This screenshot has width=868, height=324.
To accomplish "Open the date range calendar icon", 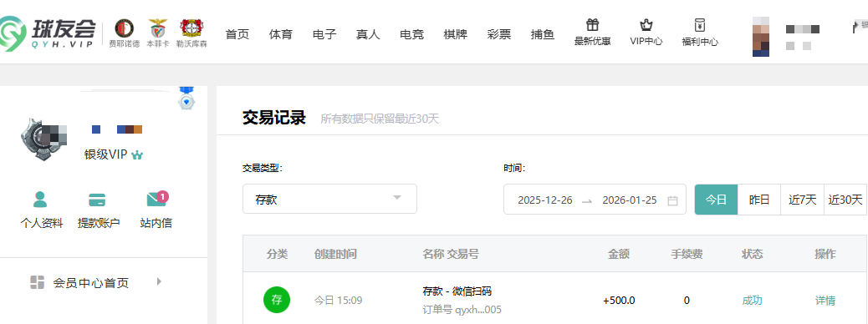I will [x=672, y=200].
